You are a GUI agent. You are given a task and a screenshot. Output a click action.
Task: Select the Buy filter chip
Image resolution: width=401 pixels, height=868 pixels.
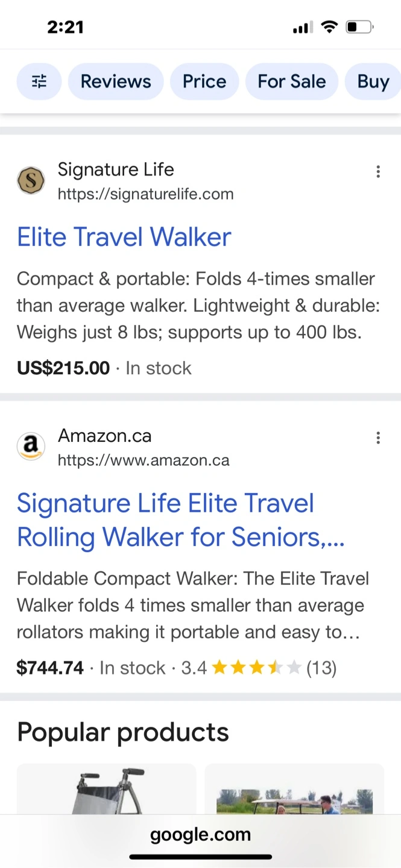[x=373, y=81]
